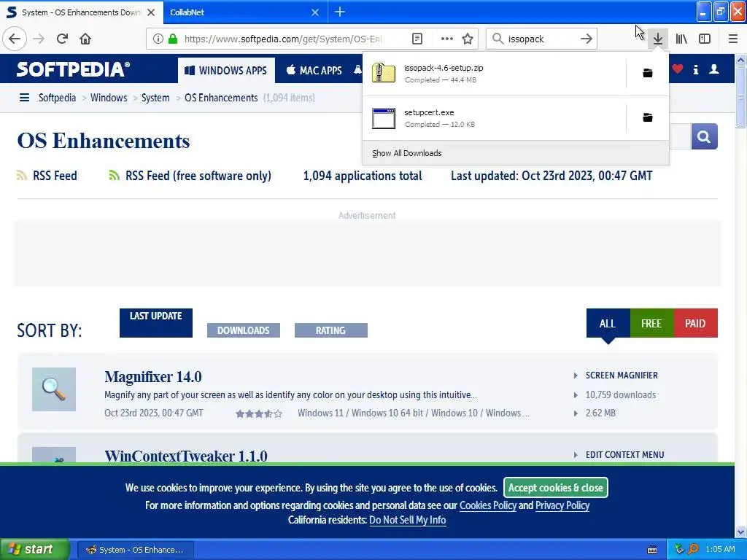Viewport: 747px width, 560px height.
Task: Go to the browser home page
Action: coord(85,39)
